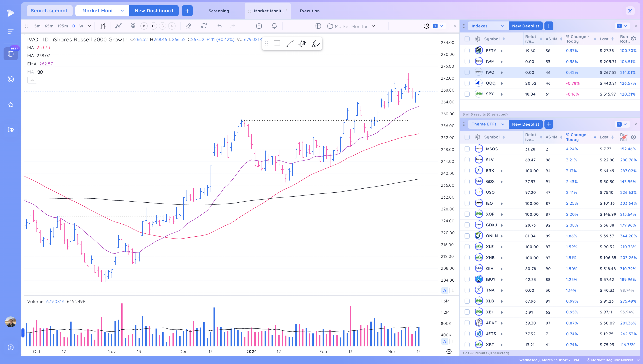Open the radar scanner icon in sidebar
Screen dimensions: 643x364
[10, 79]
